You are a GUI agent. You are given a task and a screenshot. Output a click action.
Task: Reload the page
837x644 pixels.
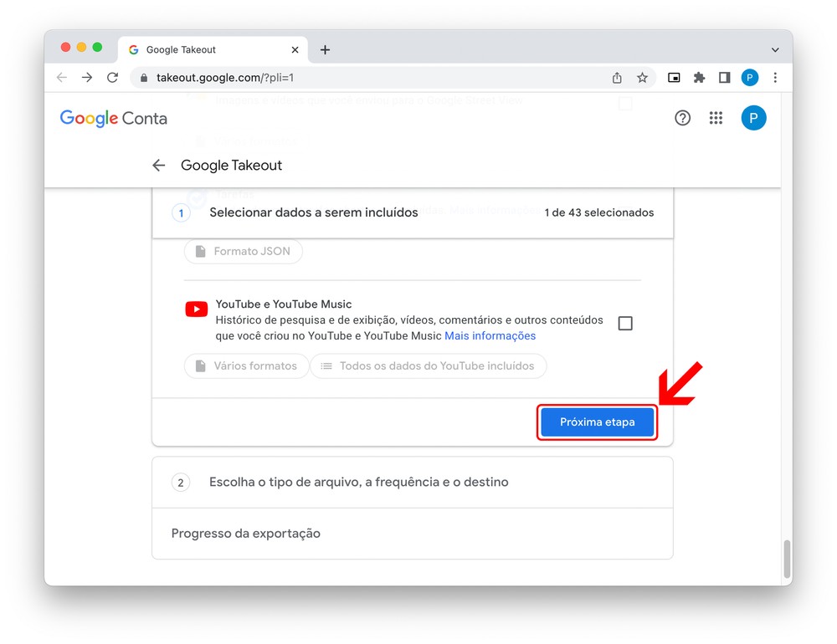112,78
